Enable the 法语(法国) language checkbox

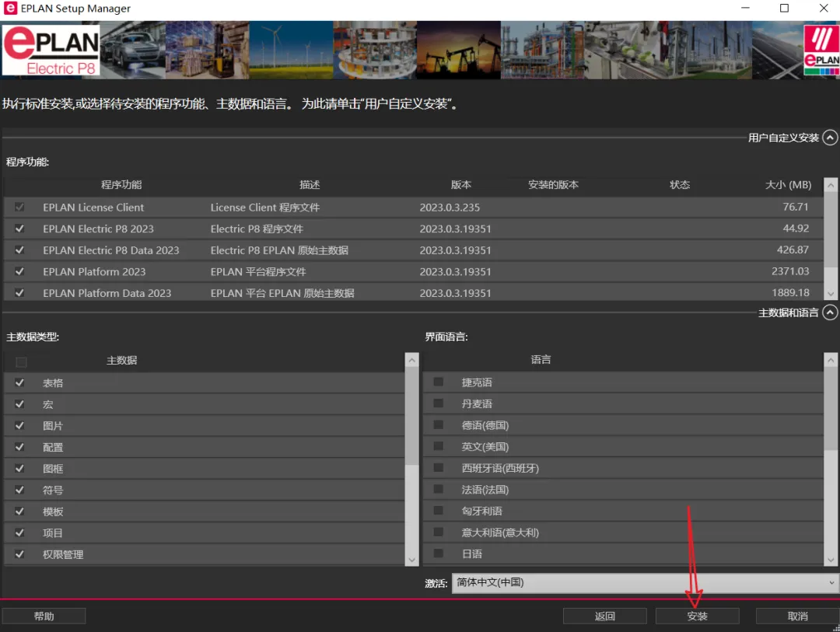438,489
